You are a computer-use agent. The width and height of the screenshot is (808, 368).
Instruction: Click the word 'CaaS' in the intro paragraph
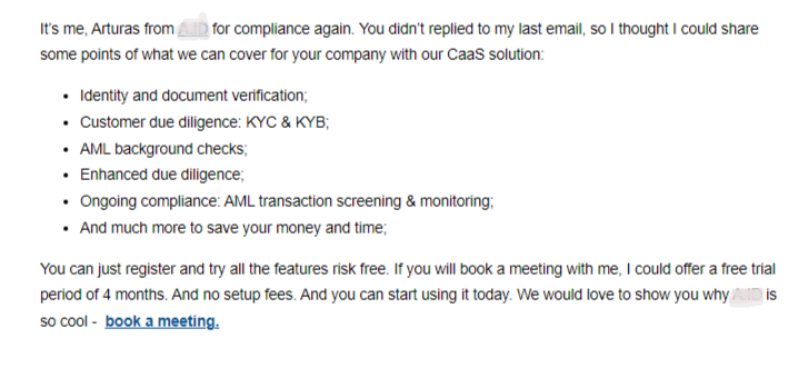pyautogui.click(x=466, y=55)
